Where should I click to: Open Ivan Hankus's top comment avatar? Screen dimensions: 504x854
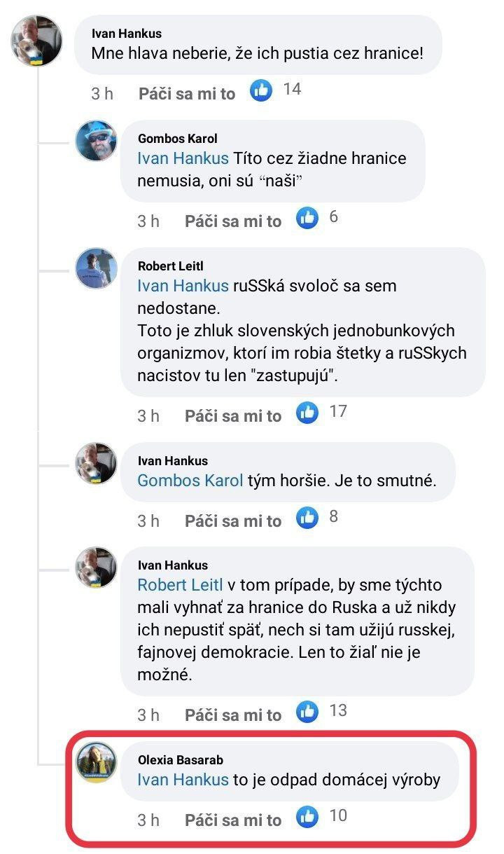coord(37,41)
